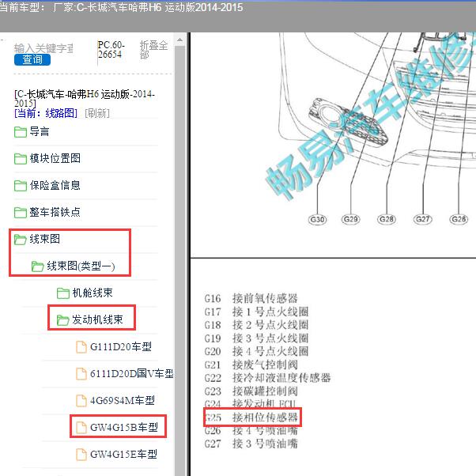
Task: Expand the 机舱线束 folder label
Action: [x=93, y=293]
